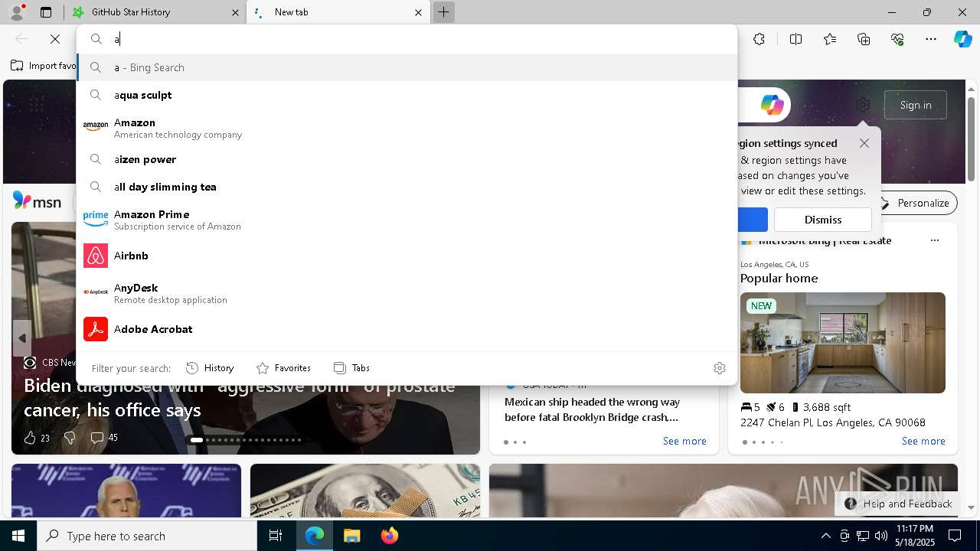This screenshot has height=551, width=980.
Task: Choose the AnyDesk suggestion
Action: click(x=407, y=293)
